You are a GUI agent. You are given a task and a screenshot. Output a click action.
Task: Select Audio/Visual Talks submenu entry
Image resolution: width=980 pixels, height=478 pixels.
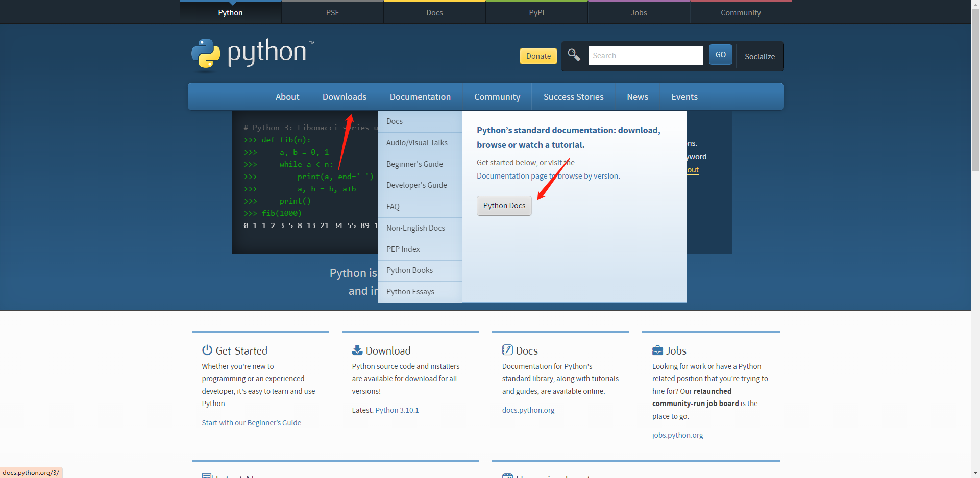tap(420, 143)
